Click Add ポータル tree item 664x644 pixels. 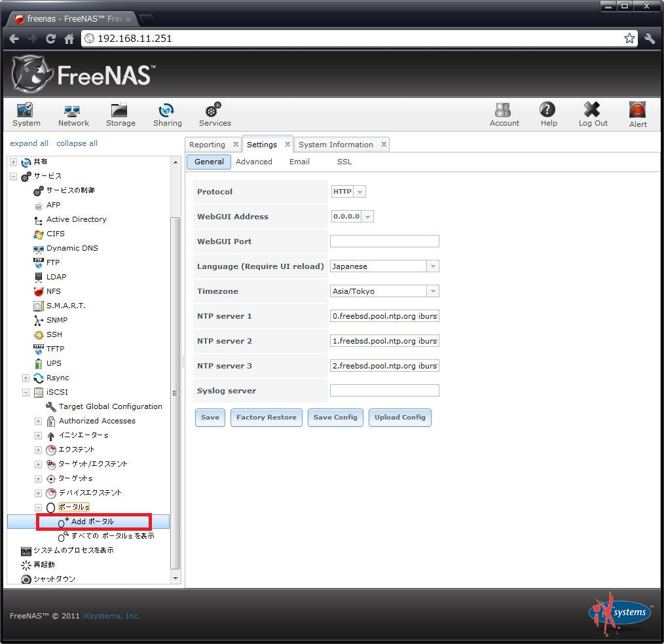pyautogui.click(x=92, y=522)
